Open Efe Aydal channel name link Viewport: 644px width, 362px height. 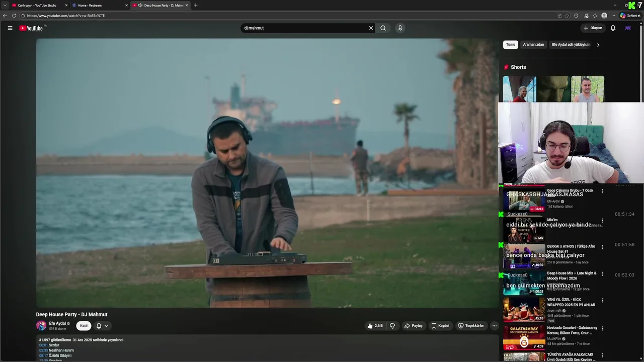(x=57, y=323)
